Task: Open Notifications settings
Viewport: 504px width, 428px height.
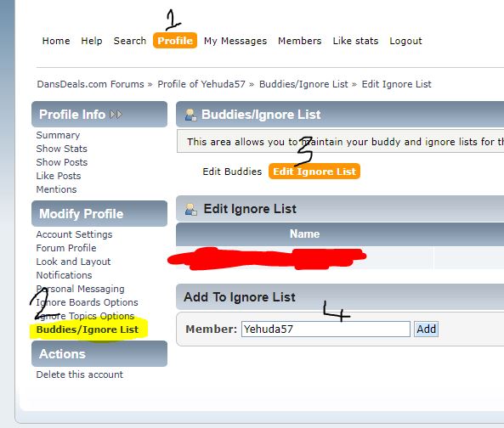Action: (64, 275)
